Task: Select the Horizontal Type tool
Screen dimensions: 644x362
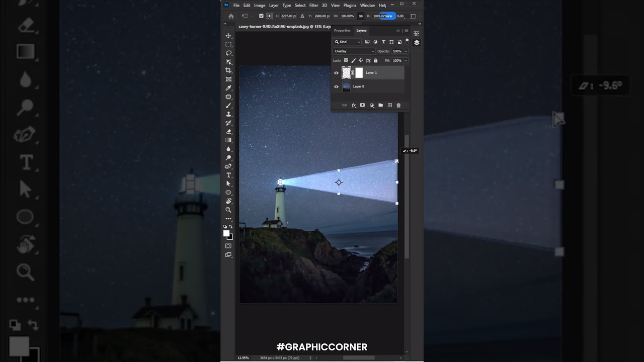Action: pos(228,175)
